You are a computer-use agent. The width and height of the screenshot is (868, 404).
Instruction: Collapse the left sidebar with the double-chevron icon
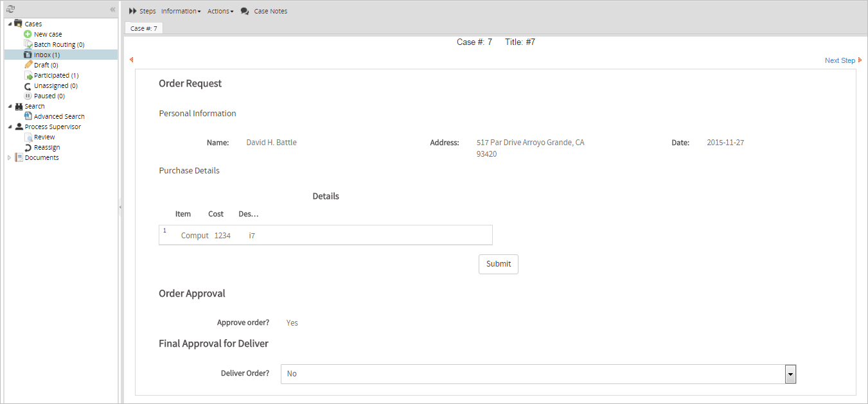112,10
